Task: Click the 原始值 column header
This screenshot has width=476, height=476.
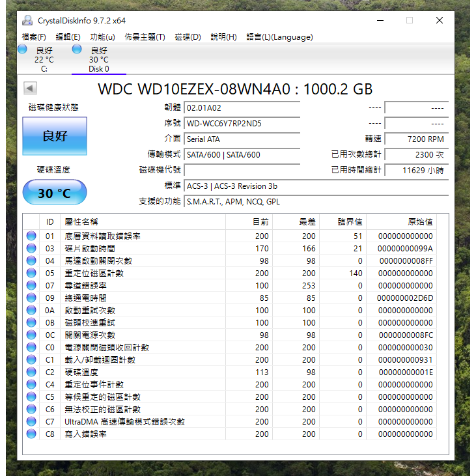Action: coord(401,222)
